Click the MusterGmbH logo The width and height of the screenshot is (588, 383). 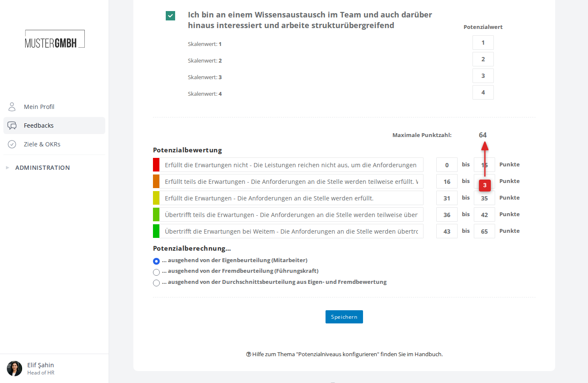[55, 39]
